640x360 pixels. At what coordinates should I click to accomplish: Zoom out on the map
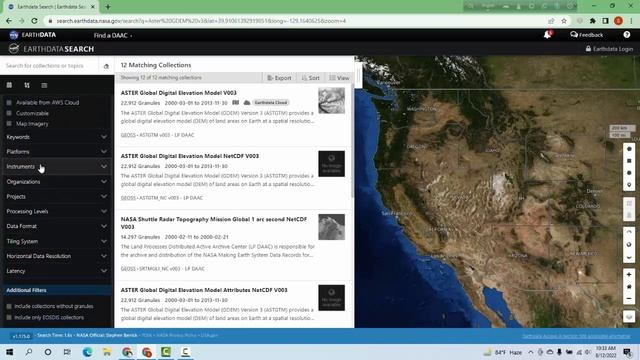(x=629, y=299)
